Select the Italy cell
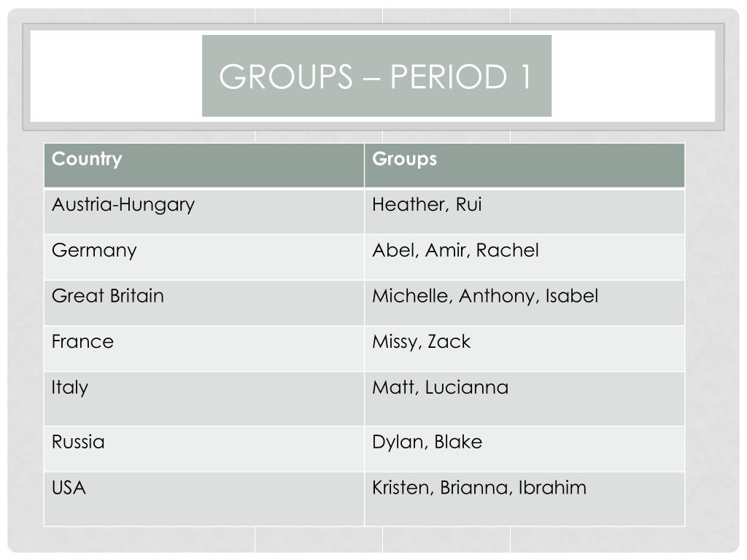The image size is (747, 560). [x=204, y=399]
